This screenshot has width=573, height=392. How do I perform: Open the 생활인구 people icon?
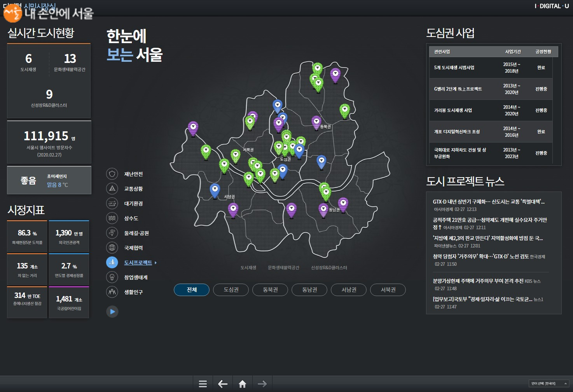pos(112,292)
